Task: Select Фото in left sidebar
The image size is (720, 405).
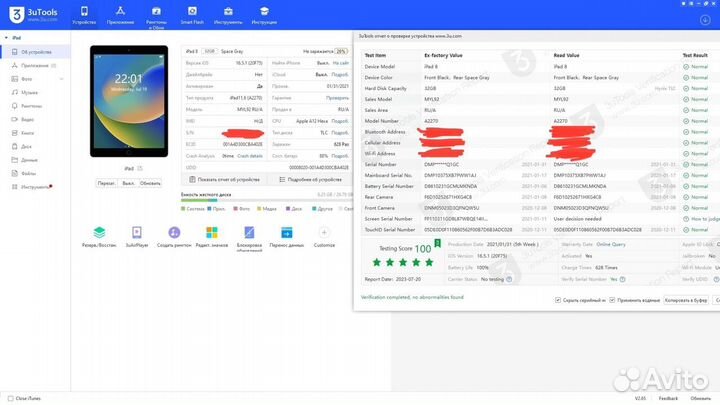Action: tap(27, 79)
